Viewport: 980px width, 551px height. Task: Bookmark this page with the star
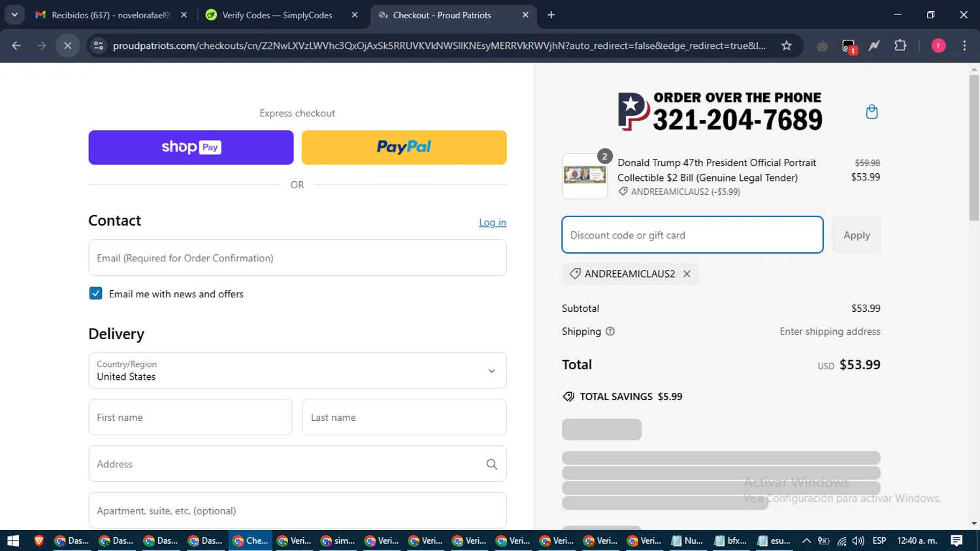click(x=787, y=46)
